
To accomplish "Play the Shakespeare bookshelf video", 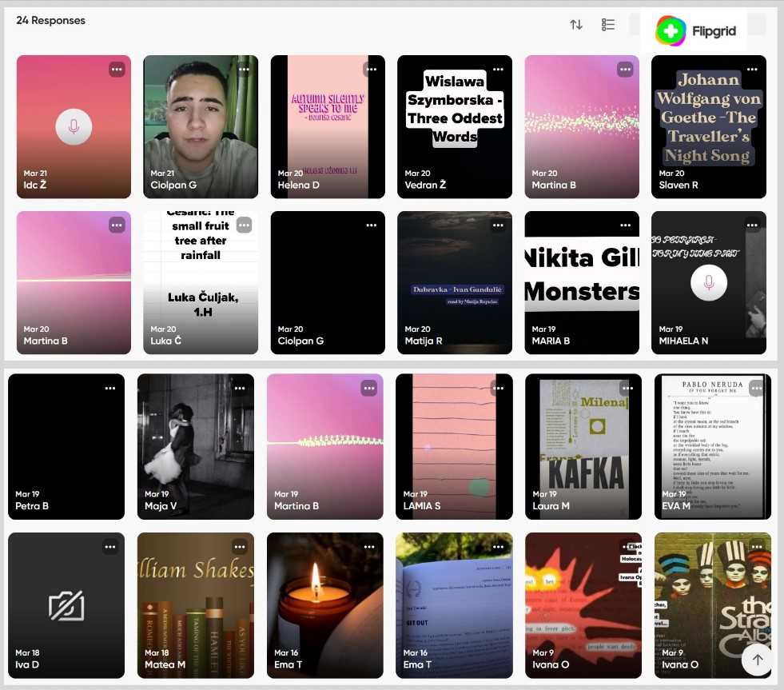I will point(196,605).
